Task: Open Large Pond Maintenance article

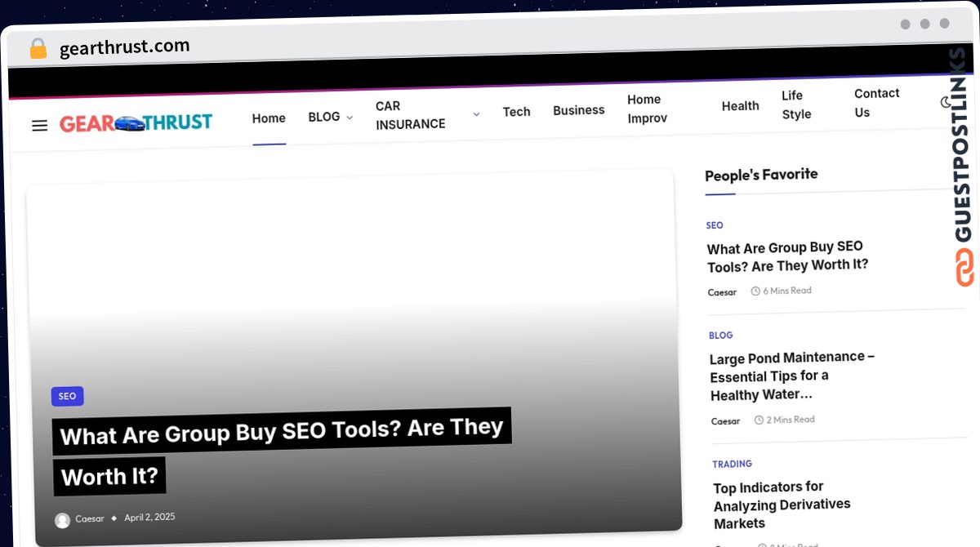Action: (792, 376)
